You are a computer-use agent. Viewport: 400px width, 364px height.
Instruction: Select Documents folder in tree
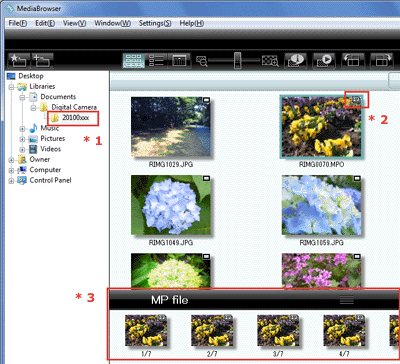58,97
